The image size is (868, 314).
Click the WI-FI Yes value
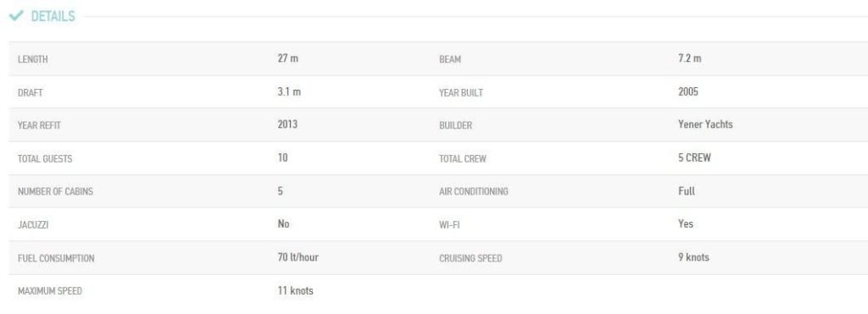(x=685, y=224)
